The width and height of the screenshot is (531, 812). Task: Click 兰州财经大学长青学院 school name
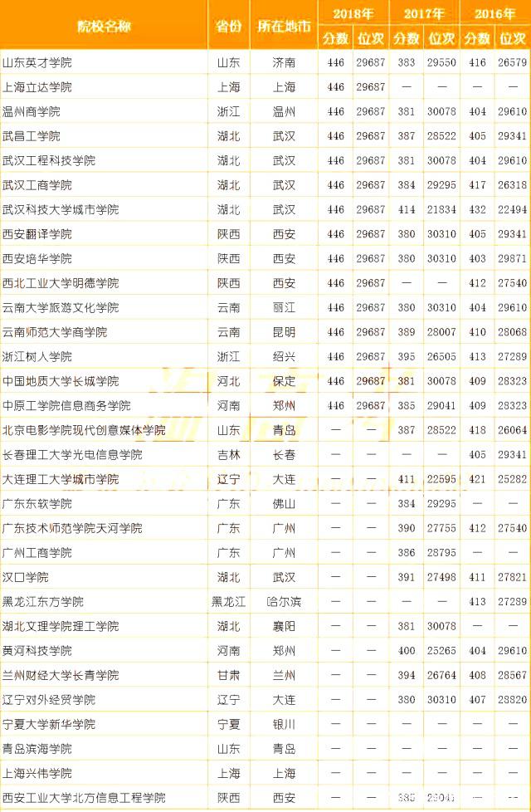61,675
